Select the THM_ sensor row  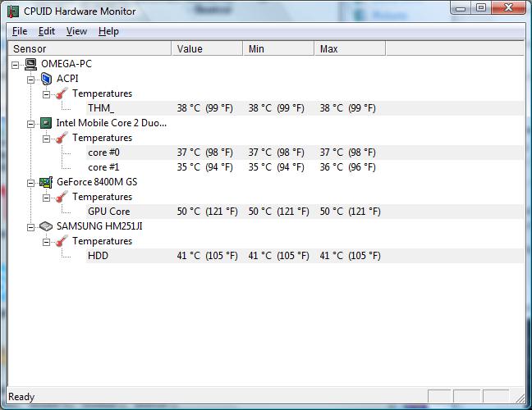305,108
